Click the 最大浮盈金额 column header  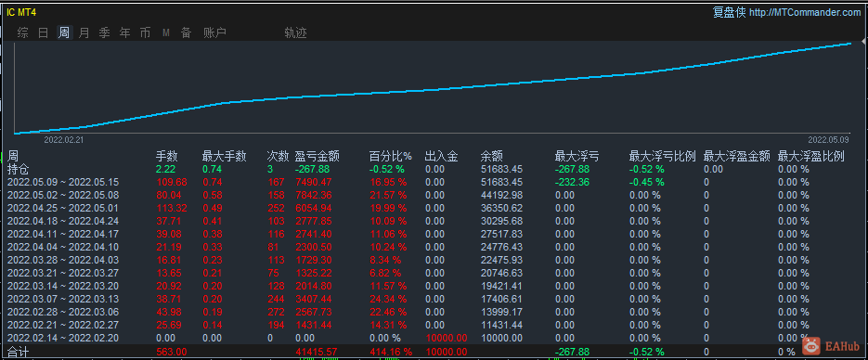[x=736, y=157]
